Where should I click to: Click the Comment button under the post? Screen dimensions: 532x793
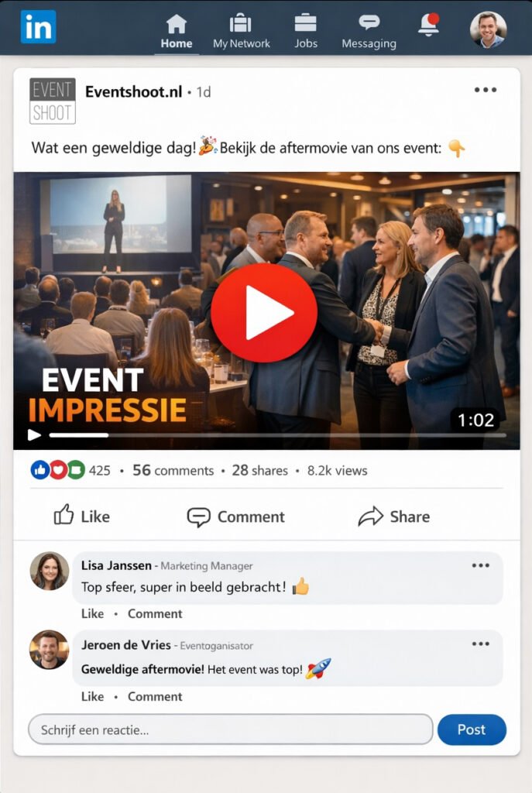(x=235, y=517)
